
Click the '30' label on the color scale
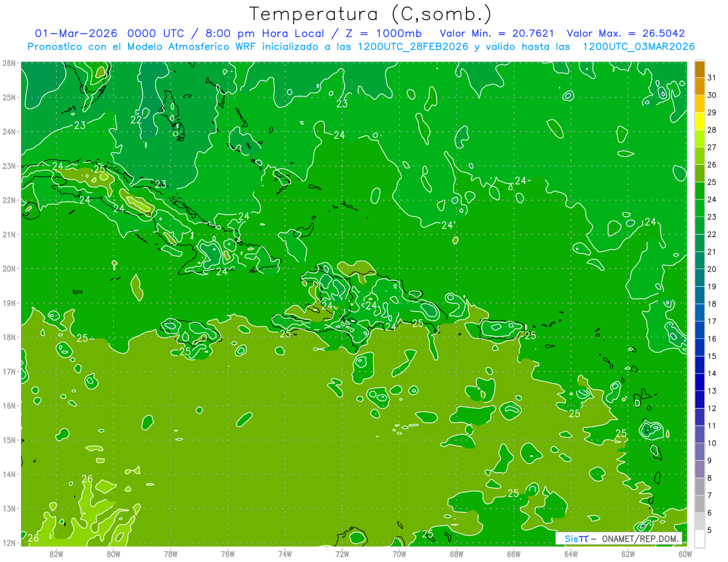(712, 95)
